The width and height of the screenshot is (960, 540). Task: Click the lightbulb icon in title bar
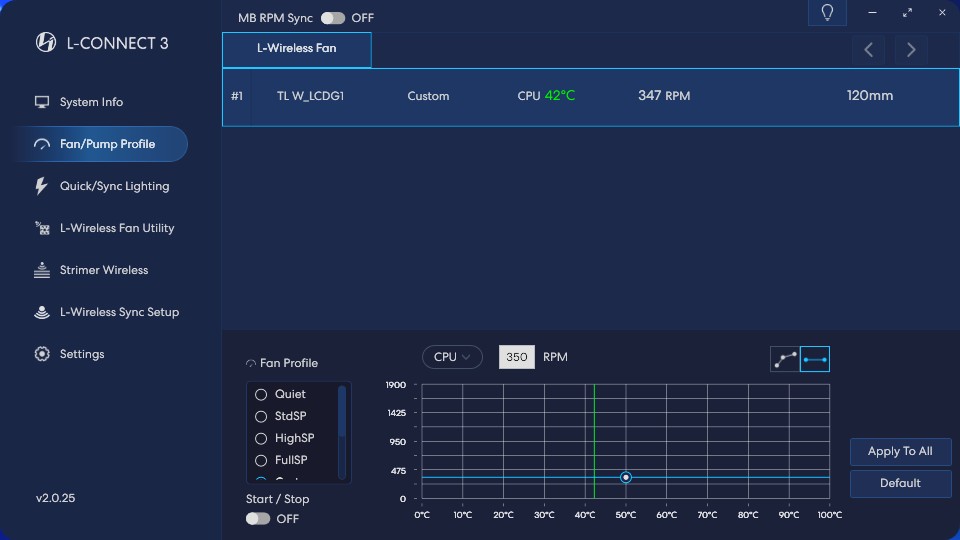[827, 13]
